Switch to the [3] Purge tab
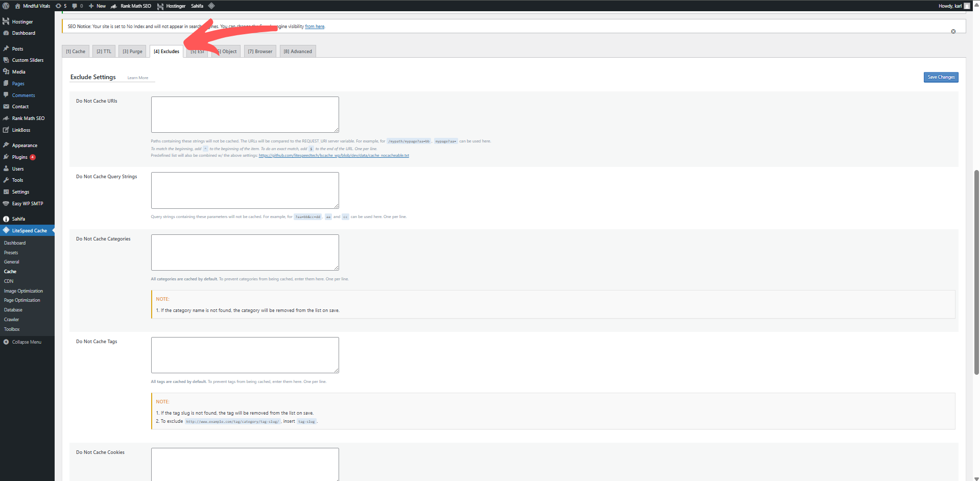Image resolution: width=980 pixels, height=481 pixels. pyautogui.click(x=132, y=51)
